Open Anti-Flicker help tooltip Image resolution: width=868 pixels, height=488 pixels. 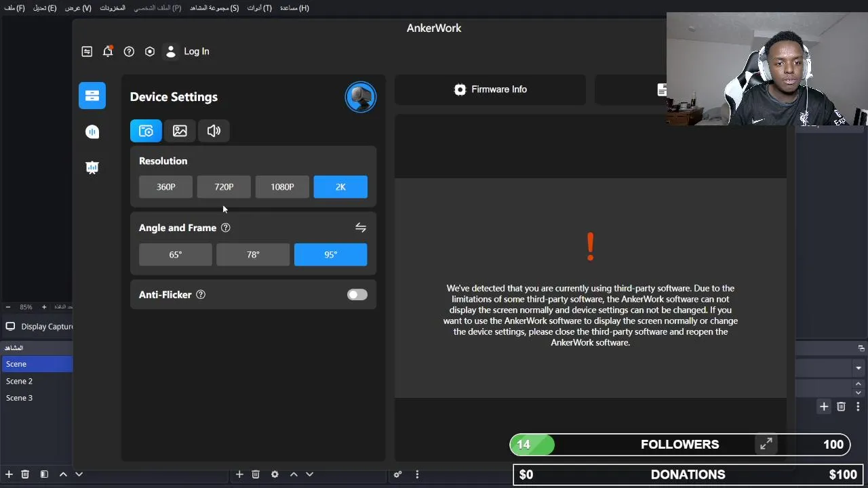[x=201, y=295]
